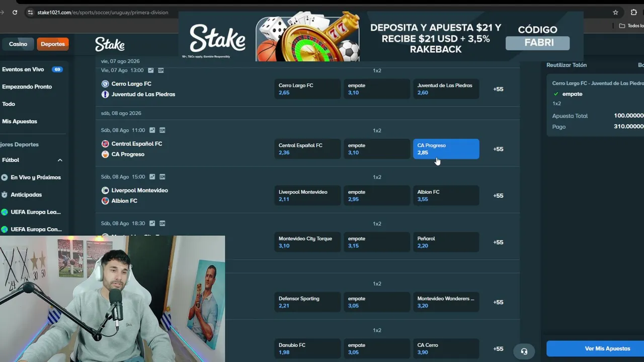Expand +55 markets for the Peñarol match
This screenshot has width=644, height=362.
coord(498,242)
